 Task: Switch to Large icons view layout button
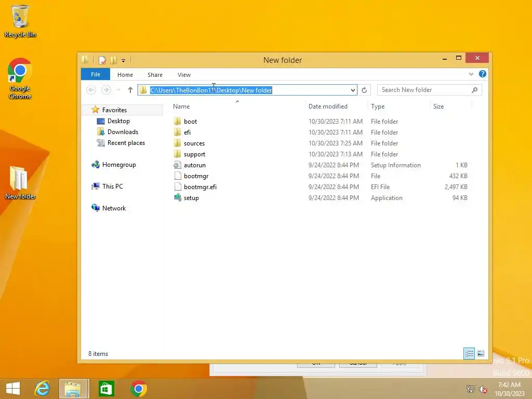pos(481,353)
